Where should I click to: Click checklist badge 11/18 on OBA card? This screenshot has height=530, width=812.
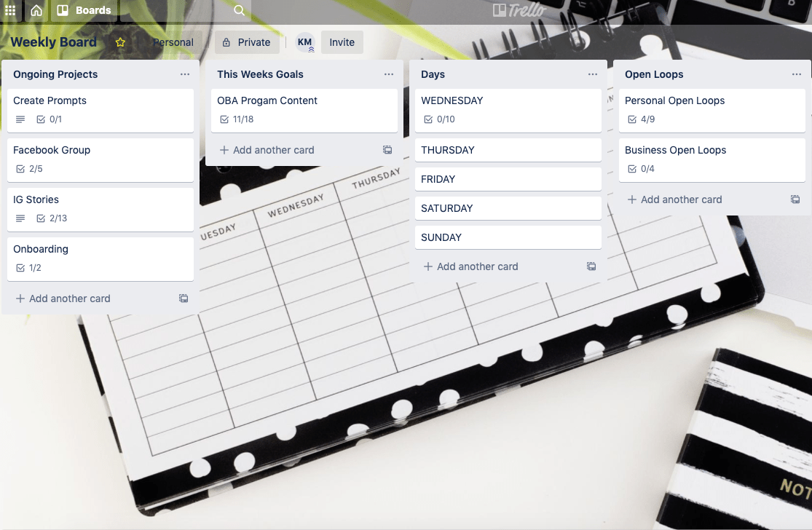pyautogui.click(x=237, y=119)
